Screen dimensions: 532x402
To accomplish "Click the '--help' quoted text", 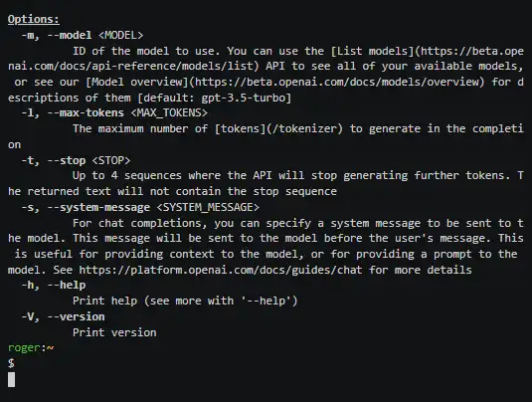I will [266, 301].
